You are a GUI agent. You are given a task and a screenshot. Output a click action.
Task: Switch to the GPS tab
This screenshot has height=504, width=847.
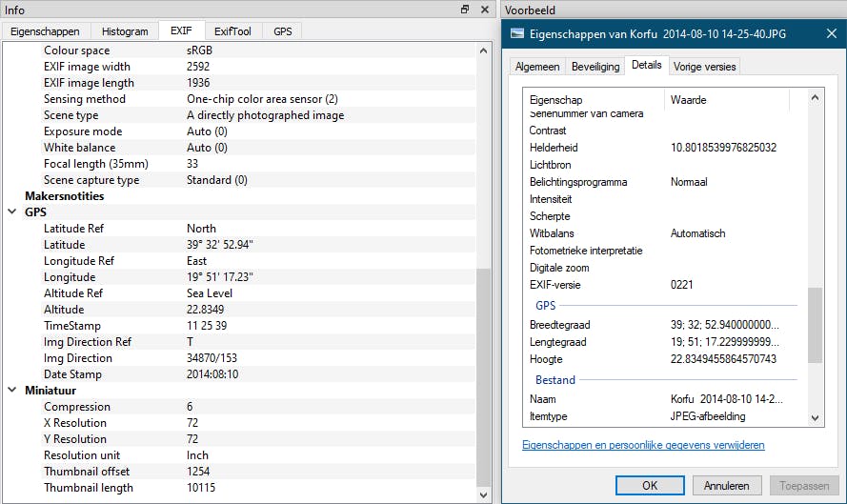(x=283, y=31)
